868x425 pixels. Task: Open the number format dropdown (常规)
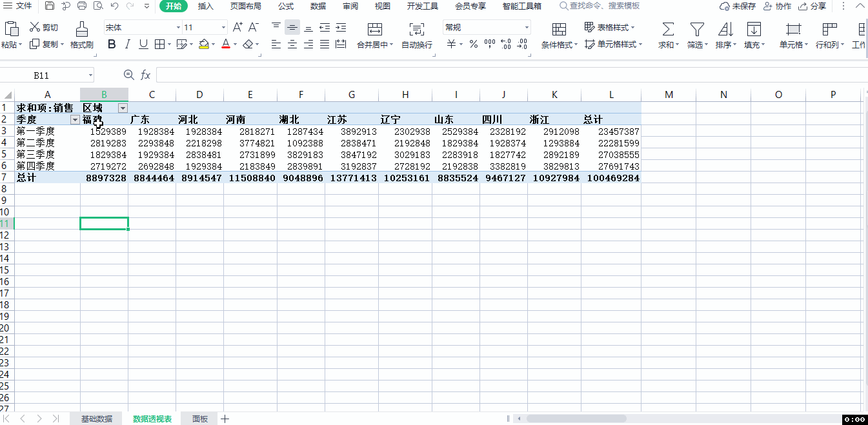527,28
